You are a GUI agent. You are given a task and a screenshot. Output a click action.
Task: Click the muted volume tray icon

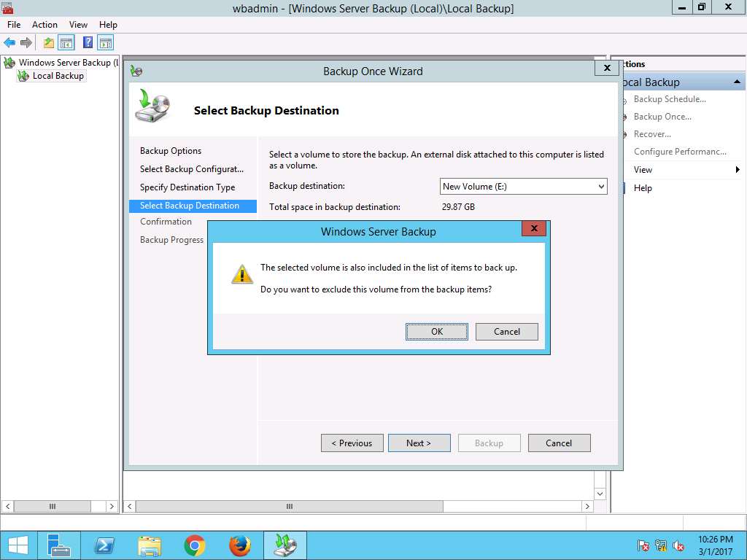(x=678, y=545)
